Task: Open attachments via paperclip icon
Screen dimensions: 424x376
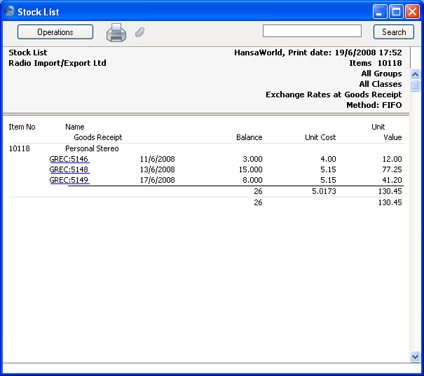Action: pos(140,32)
